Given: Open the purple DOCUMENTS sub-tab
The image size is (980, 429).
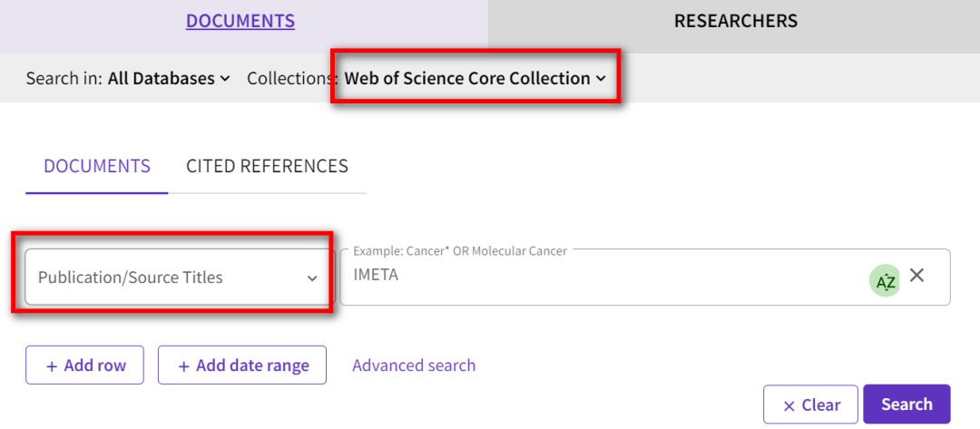Looking at the screenshot, I should point(97,166).
